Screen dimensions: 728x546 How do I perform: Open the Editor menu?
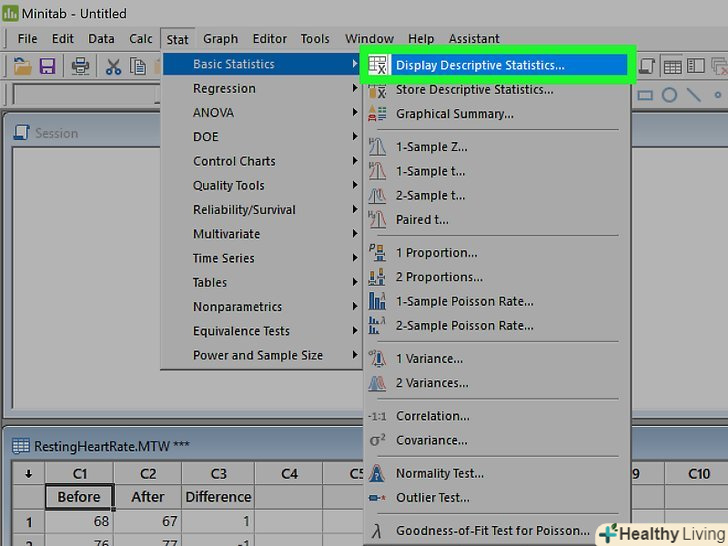pyautogui.click(x=270, y=39)
